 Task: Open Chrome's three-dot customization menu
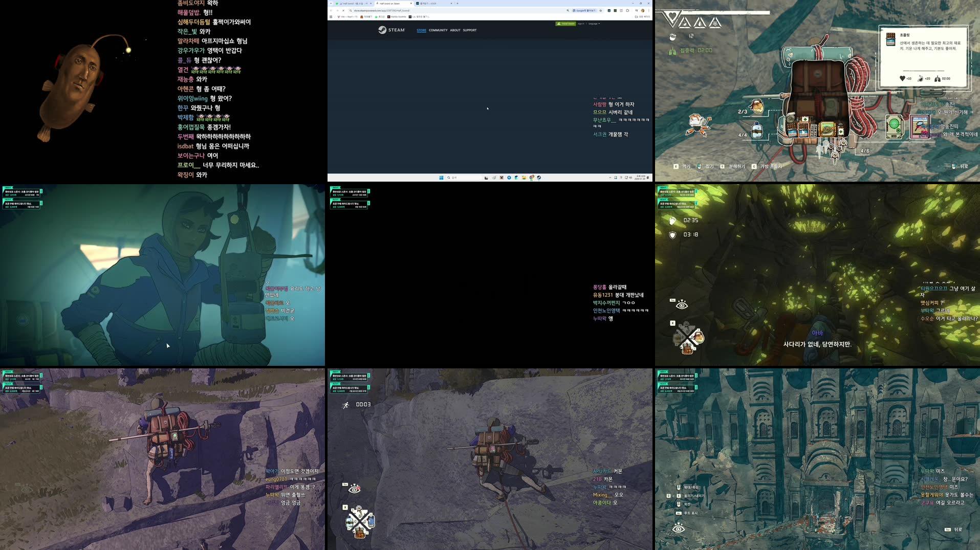(x=649, y=11)
